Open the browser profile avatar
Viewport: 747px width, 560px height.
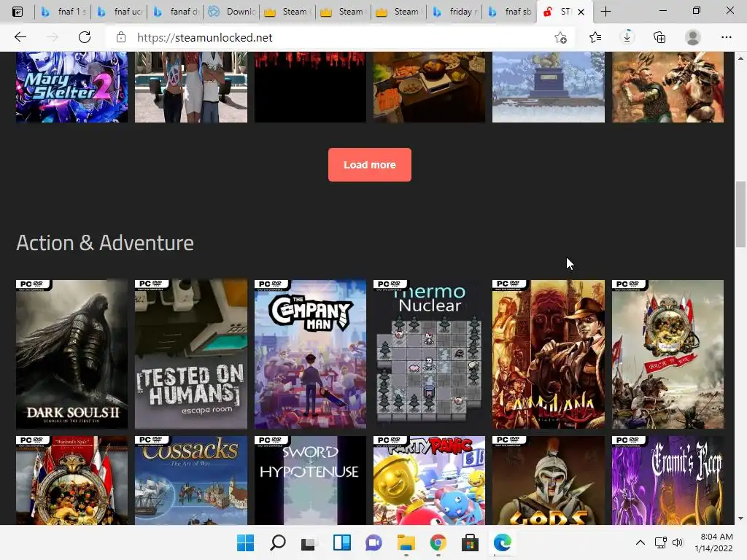pos(692,37)
